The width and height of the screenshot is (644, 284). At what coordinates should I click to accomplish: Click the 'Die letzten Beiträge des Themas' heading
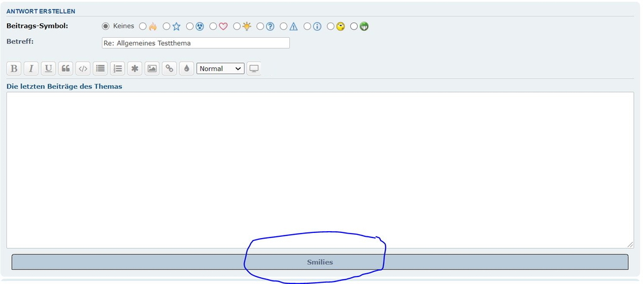point(64,87)
